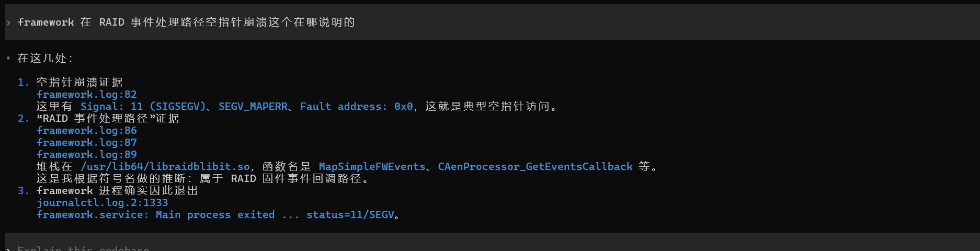Open the journalctl.log.2:1333 file link
The image size is (980, 251).
point(102,203)
